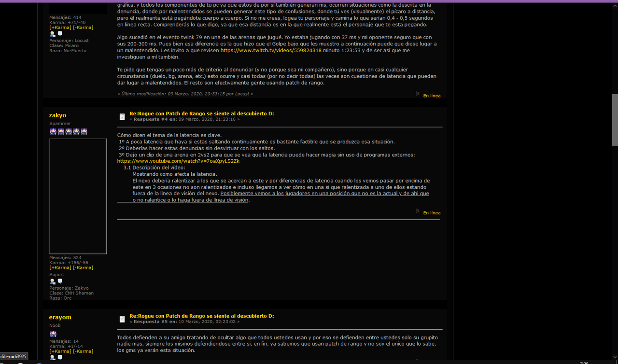Click the online status icon in zakyo's post
The image size is (618, 364).
(418, 211)
